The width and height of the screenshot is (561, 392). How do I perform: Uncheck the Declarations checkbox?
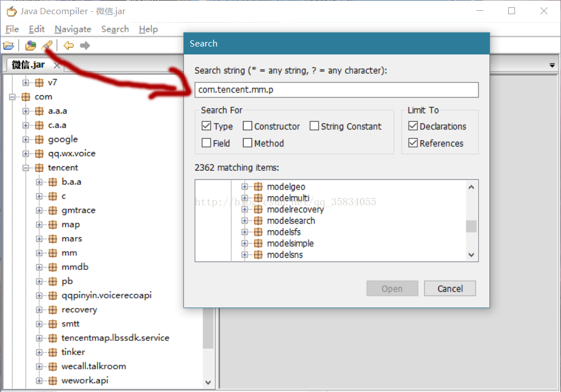click(413, 126)
